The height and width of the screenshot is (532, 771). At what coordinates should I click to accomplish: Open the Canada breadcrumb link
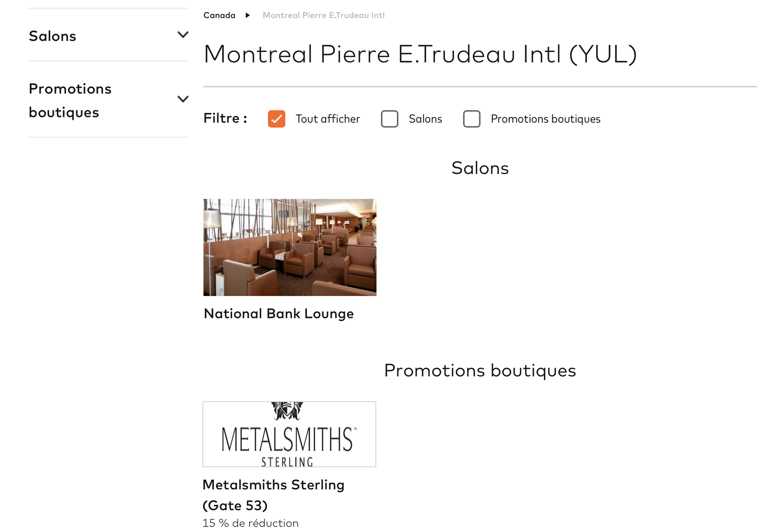point(219,15)
